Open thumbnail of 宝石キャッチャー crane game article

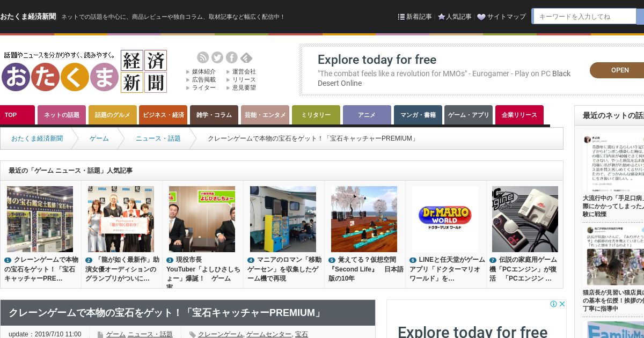point(40,219)
